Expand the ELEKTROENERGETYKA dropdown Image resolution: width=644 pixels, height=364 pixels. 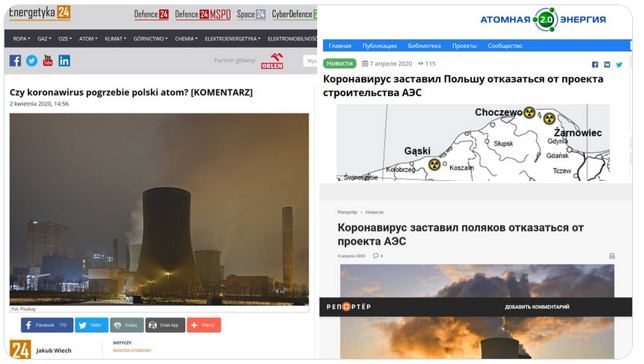(x=232, y=38)
